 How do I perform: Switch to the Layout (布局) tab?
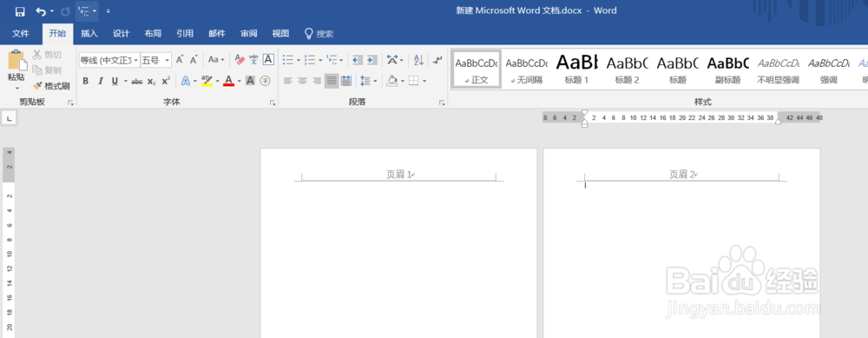pos(153,34)
